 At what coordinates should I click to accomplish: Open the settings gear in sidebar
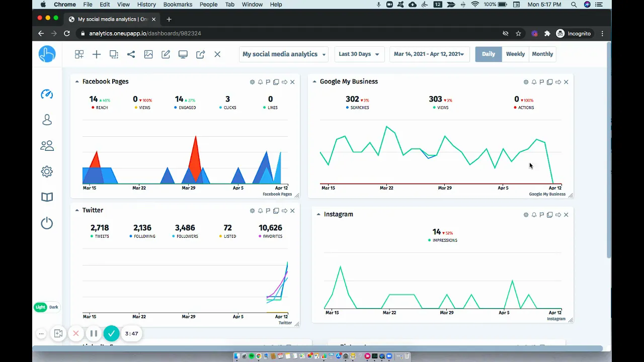(47, 171)
